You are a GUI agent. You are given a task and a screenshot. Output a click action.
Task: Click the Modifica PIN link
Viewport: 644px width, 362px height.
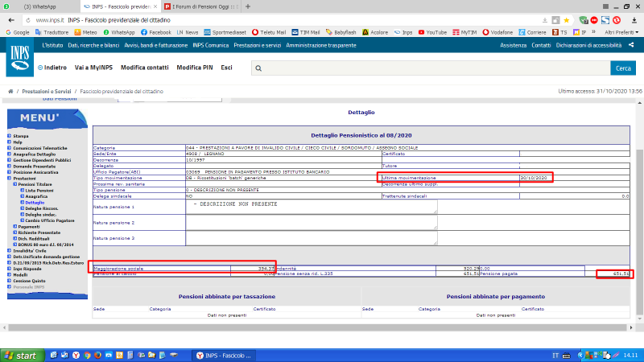pos(194,68)
